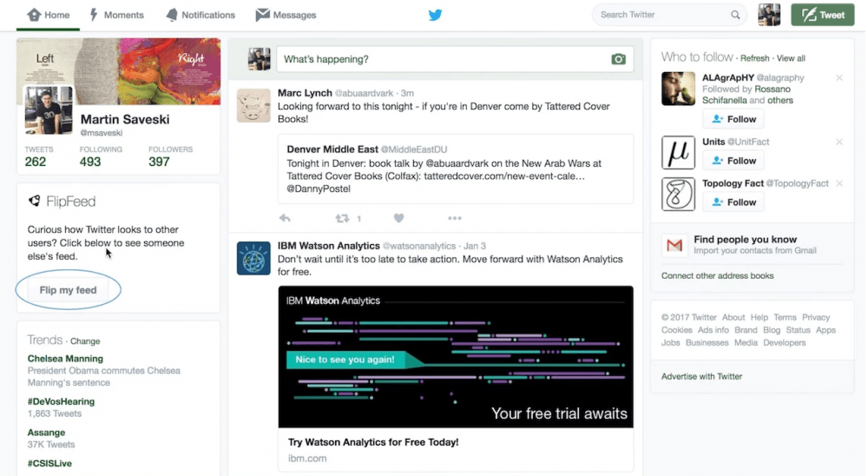868x476 pixels.
Task: Go to the Messages tab
Action: (286, 15)
